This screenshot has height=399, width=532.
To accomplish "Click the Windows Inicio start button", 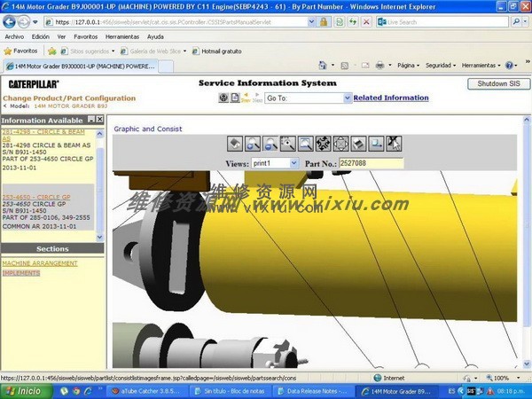I will [23, 390].
